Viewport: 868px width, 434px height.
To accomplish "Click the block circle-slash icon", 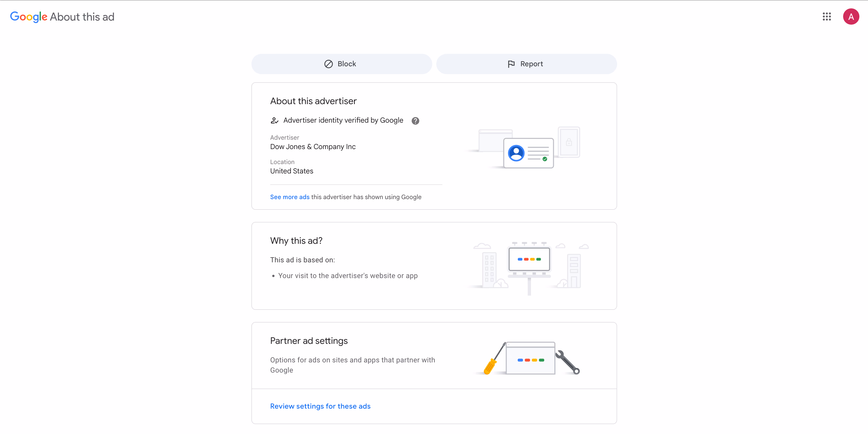I will point(329,64).
